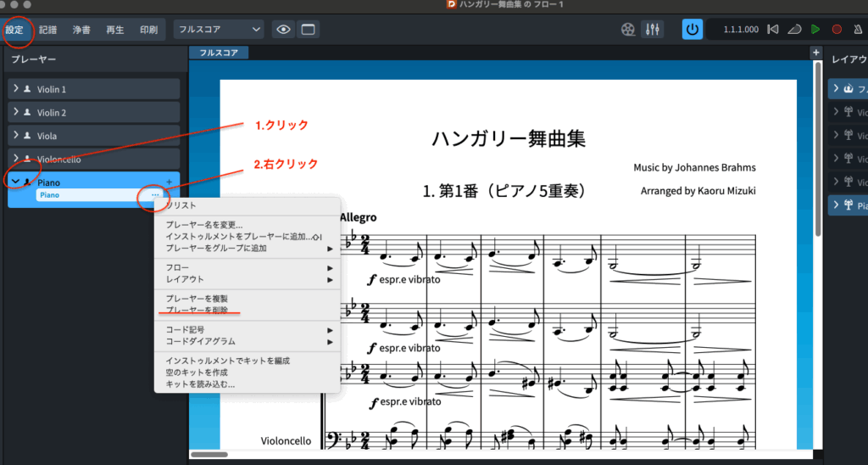The height and width of the screenshot is (465, 868).
Task: Click プレーヤー名を変更... menu entry
Action: pos(204,224)
